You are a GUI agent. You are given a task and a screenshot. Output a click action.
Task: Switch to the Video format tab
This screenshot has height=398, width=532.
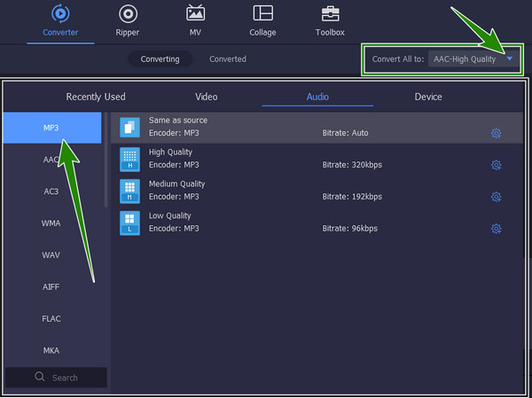point(207,97)
